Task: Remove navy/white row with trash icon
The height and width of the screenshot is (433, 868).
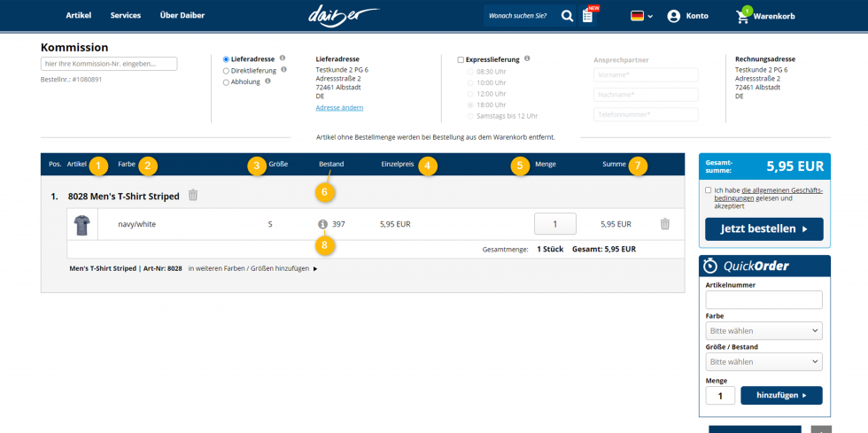Action: 665,224
